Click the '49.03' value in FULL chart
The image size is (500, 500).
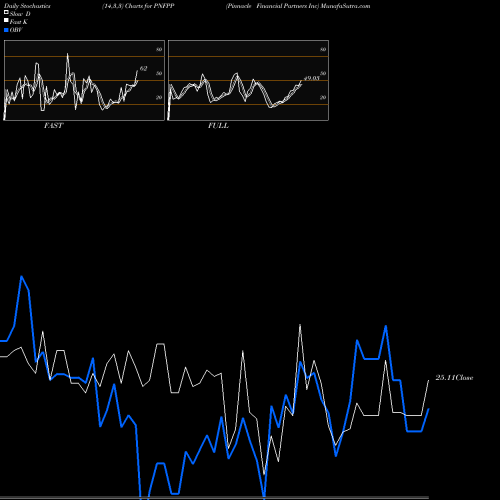312,78
